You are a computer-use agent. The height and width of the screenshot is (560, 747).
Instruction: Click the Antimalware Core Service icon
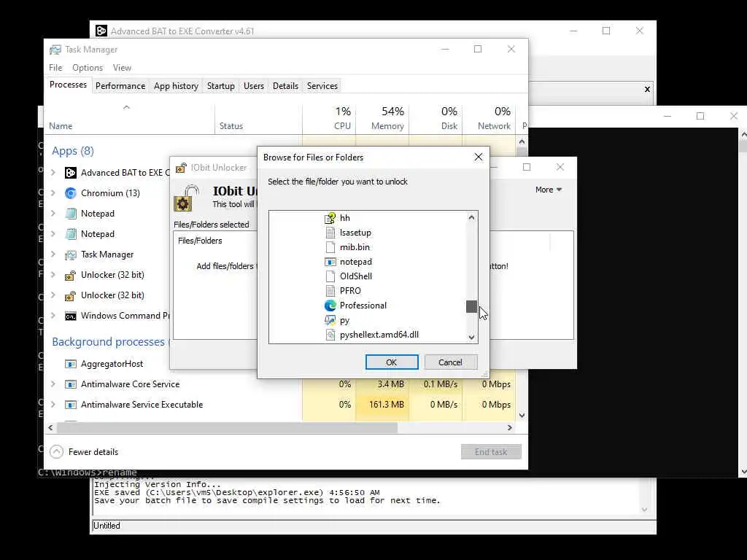[71, 384]
